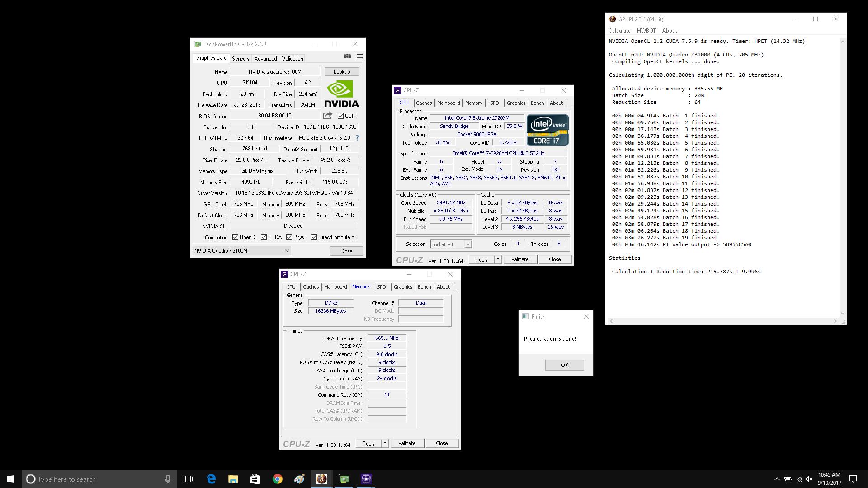Click Validate in CPU-Z Memory window
Viewport: 868px width, 488px height.
click(x=406, y=443)
